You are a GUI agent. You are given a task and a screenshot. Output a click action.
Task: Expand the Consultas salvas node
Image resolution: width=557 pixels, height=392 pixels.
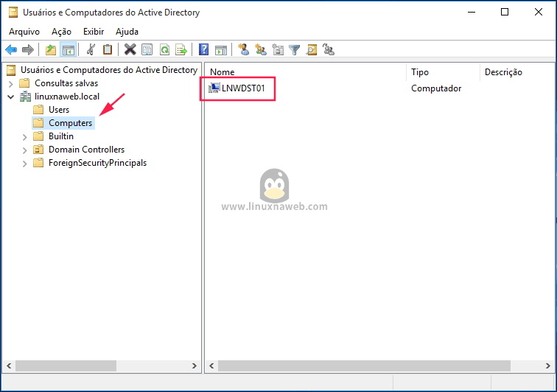click(x=11, y=83)
